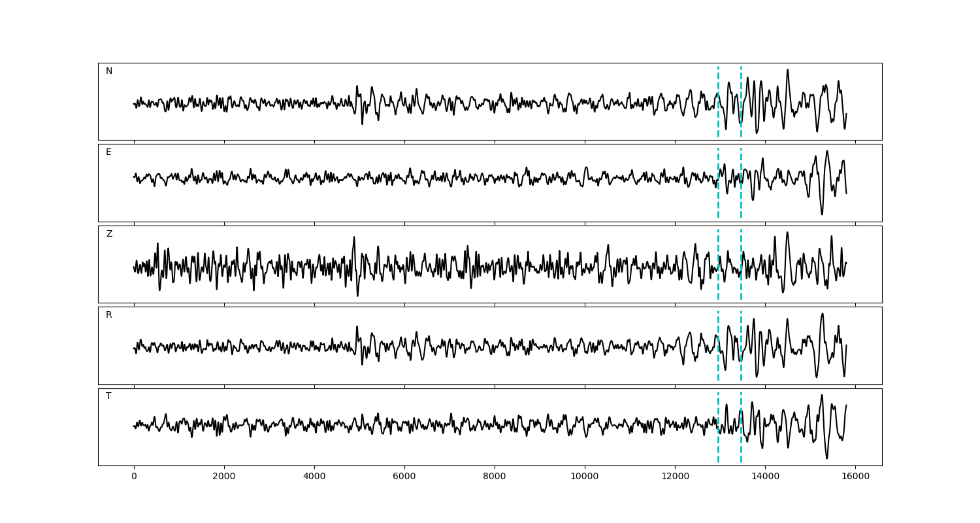Click the E panel label
Viewport: 980px width, 523px height.
pyautogui.click(x=108, y=152)
